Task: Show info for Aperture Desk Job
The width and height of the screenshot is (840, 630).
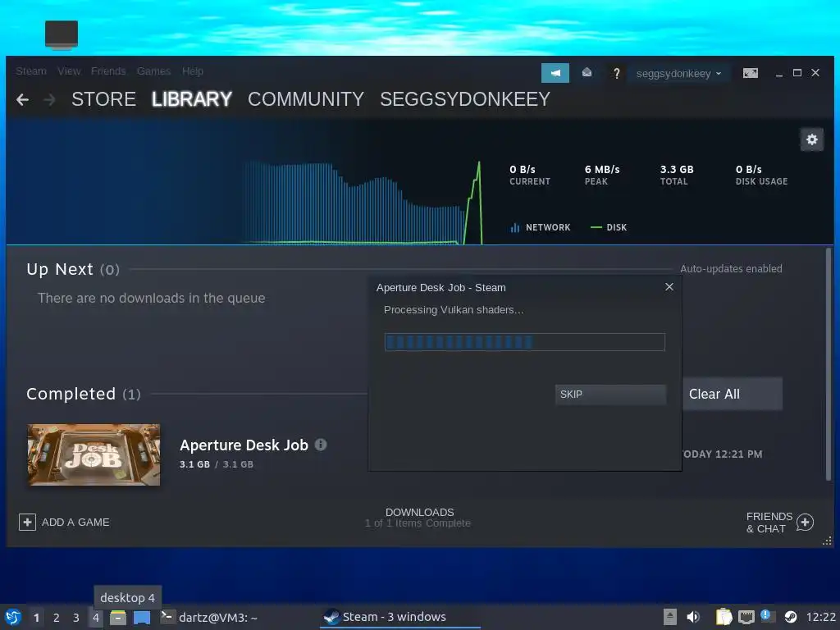Action: pos(321,445)
